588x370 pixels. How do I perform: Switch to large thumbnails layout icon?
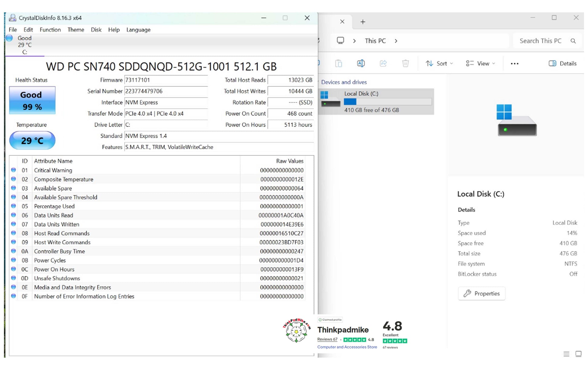578,354
